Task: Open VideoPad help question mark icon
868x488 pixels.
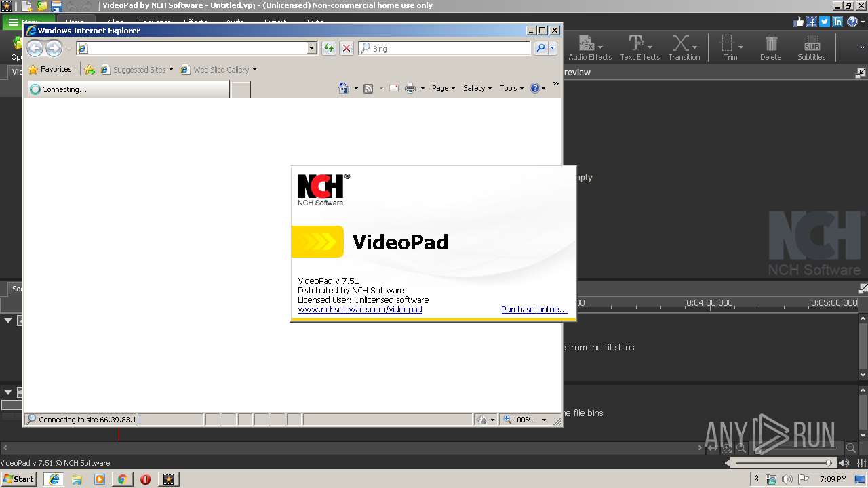Action: (x=851, y=22)
